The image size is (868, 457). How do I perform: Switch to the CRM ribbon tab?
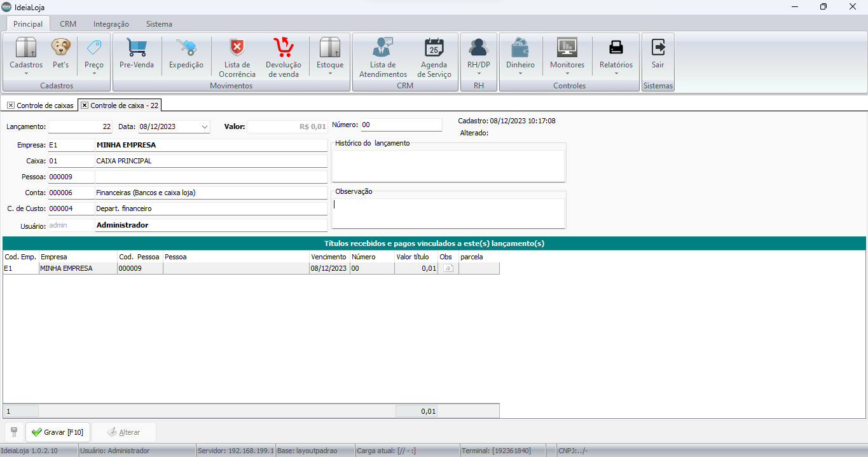point(68,24)
